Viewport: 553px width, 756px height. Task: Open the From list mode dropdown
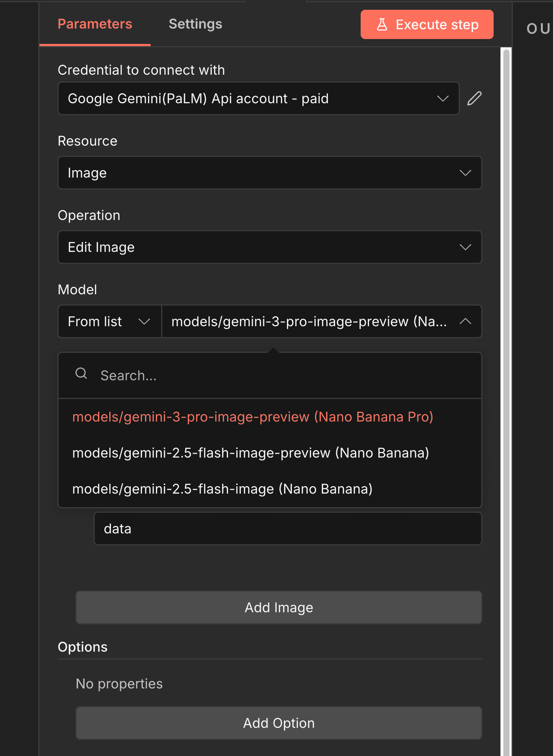click(x=110, y=321)
